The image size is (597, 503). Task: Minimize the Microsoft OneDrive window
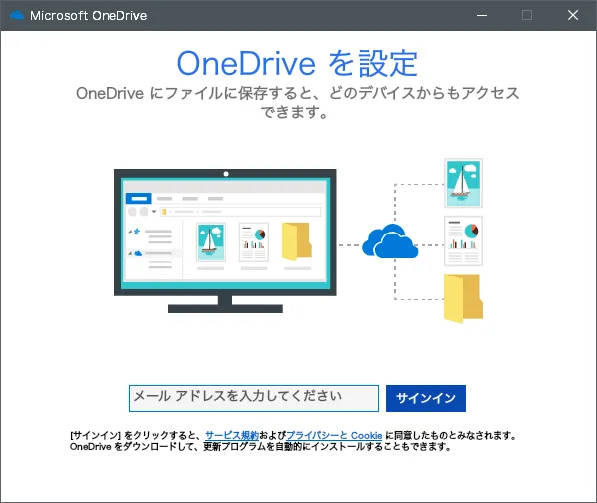(482, 15)
